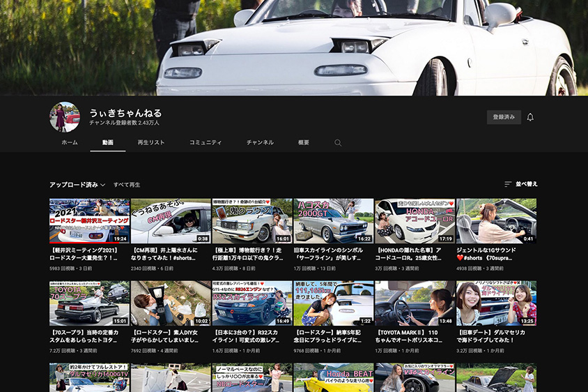
Task: Toggle the 登録済み subscribed button
Action: tap(503, 117)
